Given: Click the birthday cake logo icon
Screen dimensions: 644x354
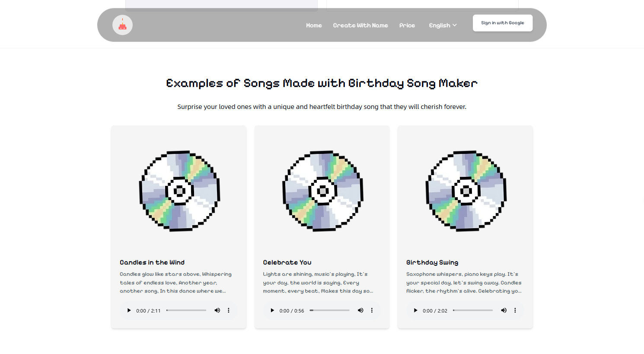Looking at the screenshot, I should pyautogui.click(x=122, y=25).
